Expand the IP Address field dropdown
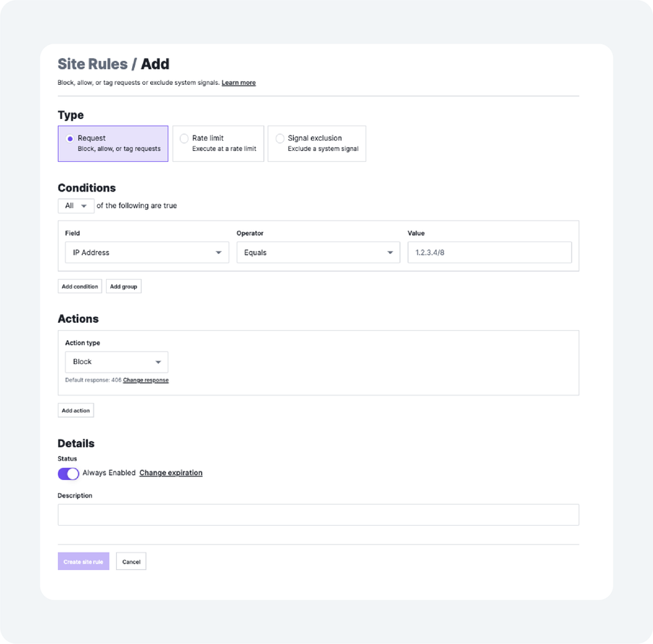Screen dimensions: 653x644 [147, 252]
